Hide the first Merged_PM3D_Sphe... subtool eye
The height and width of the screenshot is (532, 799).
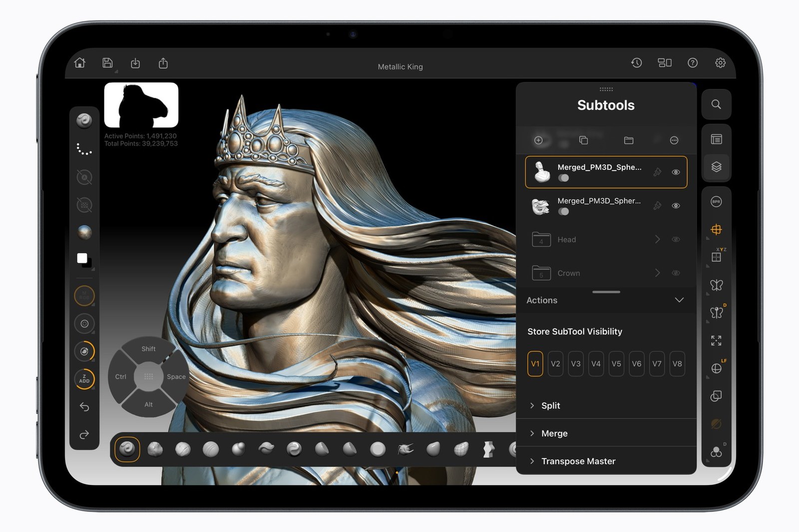[676, 172]
